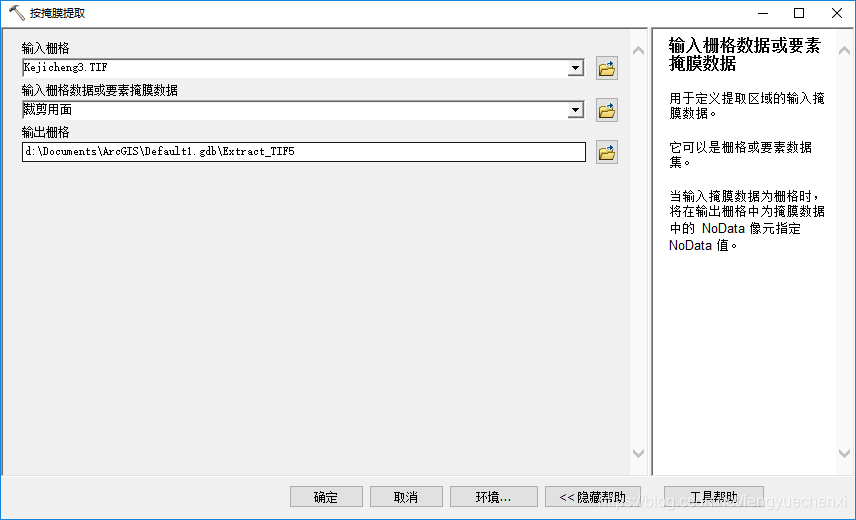Click the help text 它可以是栅格或要素数据集
The image size is (856, 520).
click(740, 154)
